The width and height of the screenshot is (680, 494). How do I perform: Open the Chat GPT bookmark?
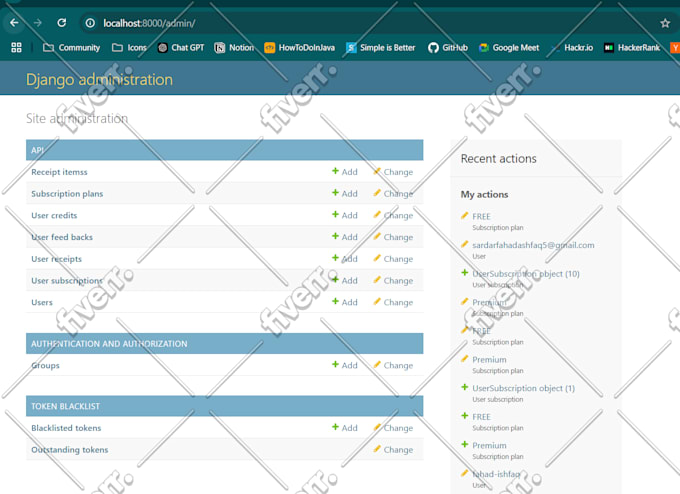[181, 48]
